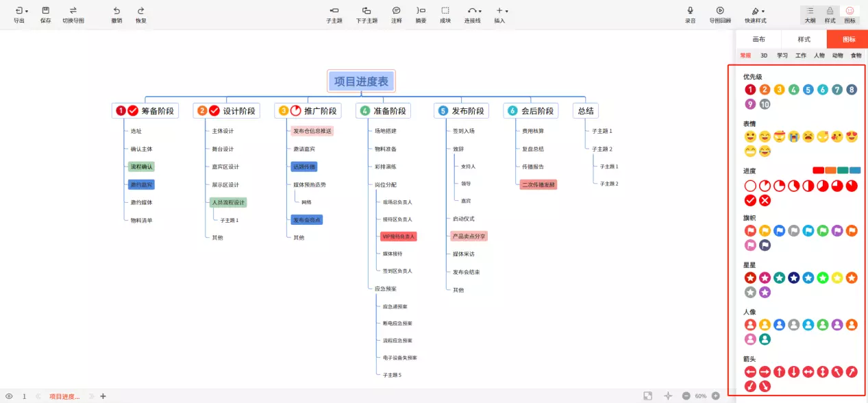Insert the red left-arrow icon
This screenshot has width=868, height=403.
[x=750, y=371]
